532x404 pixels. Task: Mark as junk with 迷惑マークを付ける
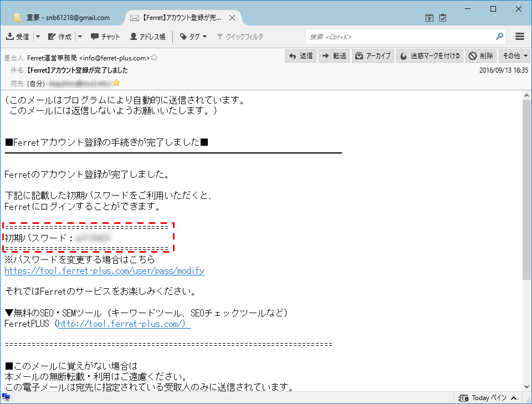pyautogui.click(x=430, y=56)
